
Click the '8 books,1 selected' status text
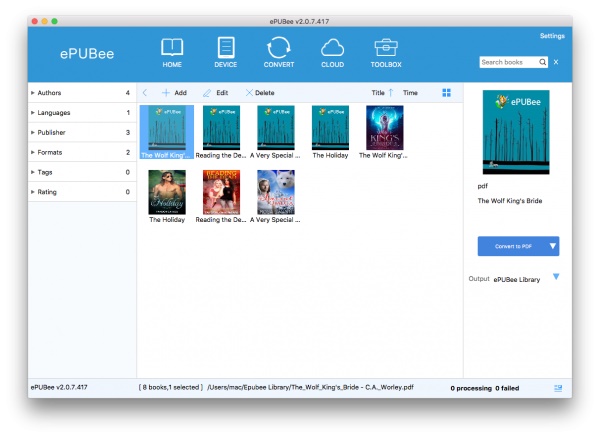point(170,387)
